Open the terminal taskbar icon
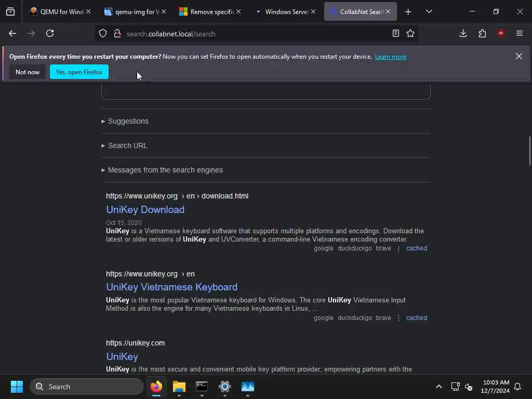Screen dimensions: 532x399 202,387
